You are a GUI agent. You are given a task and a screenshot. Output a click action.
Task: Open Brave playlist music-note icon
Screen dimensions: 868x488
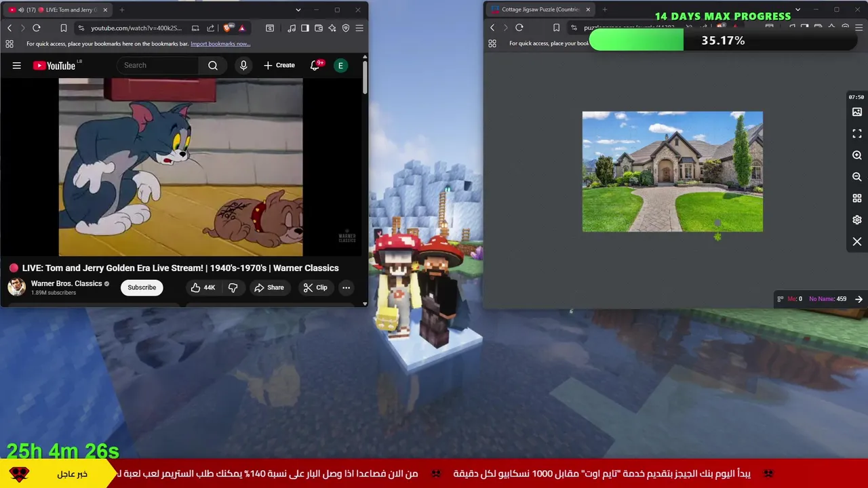pyautogui.click(x=291, y=28)
